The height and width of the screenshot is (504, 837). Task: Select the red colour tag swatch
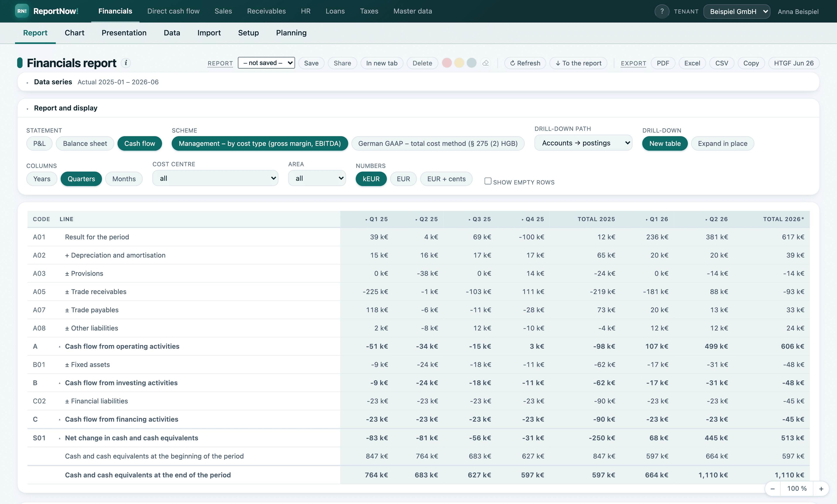pyautogui.click(x=447, y=63)
